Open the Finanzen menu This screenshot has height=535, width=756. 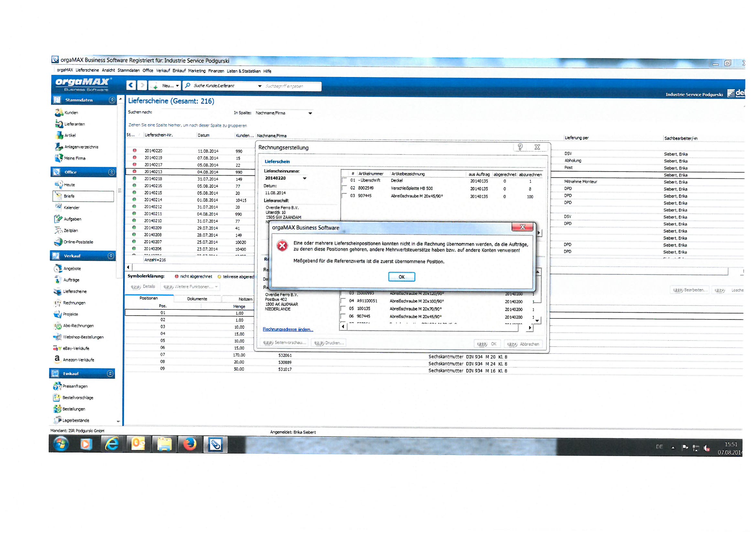coord(216,71)
